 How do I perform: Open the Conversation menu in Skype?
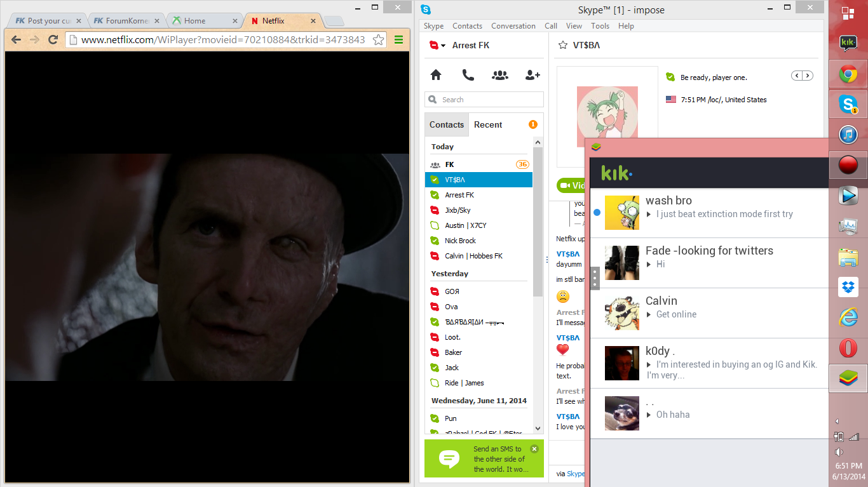click(x=513, y=26)
